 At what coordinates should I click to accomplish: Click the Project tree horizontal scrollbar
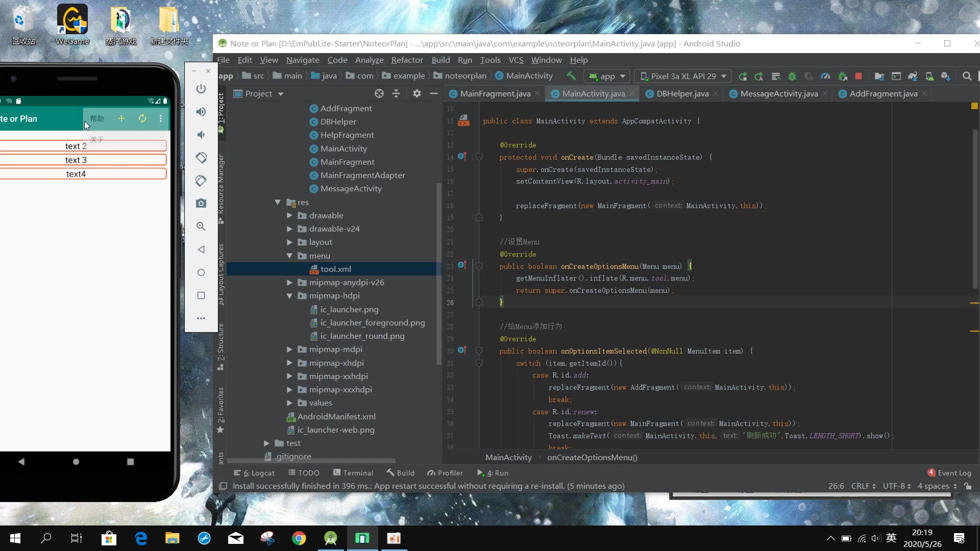(x=311, y=461)
